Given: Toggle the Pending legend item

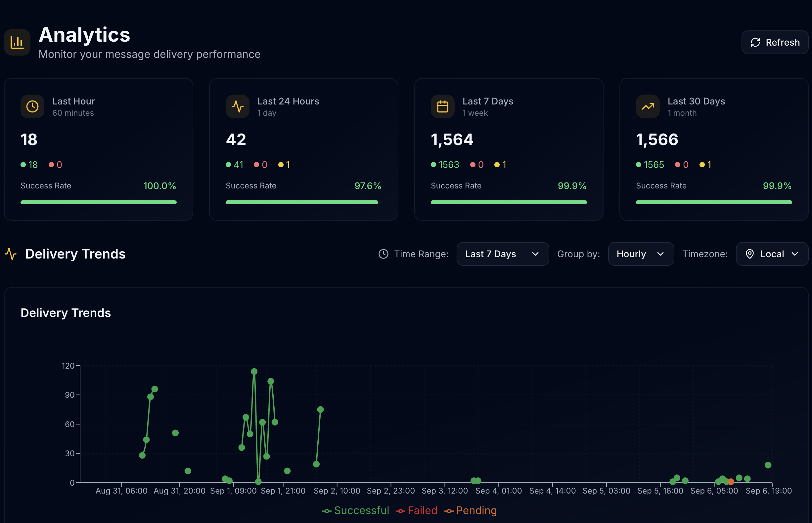Looking at the screenshot, I should [x=471, y=510].
